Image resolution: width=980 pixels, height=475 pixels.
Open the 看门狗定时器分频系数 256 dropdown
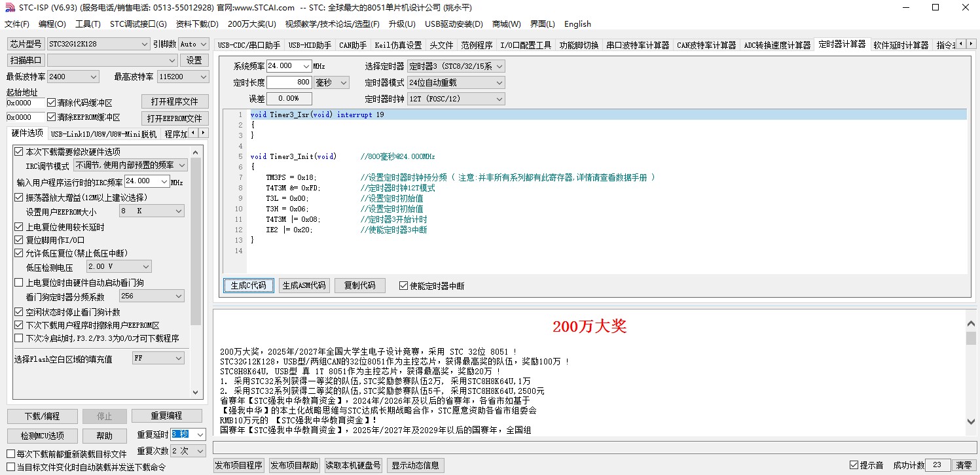(x=151, y=296)
